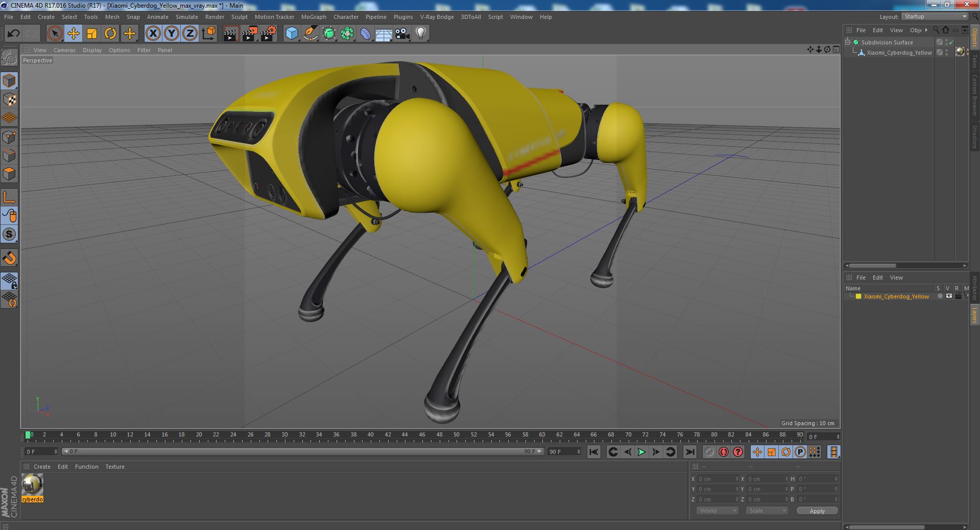Open the World coordinate dropdown
The image size is (980, 530).
pyautogui.click(x=718, y=511)
